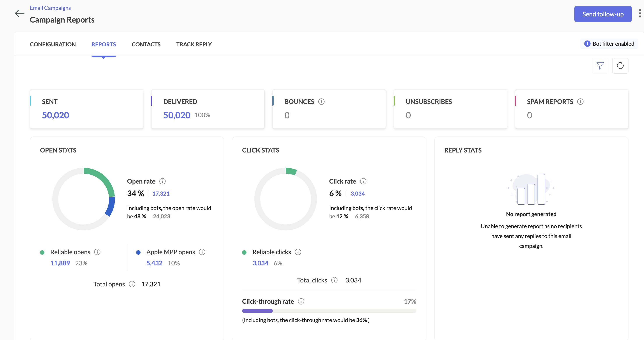
Task: Click the Total opens info icon
Action: tap(132, 284)
